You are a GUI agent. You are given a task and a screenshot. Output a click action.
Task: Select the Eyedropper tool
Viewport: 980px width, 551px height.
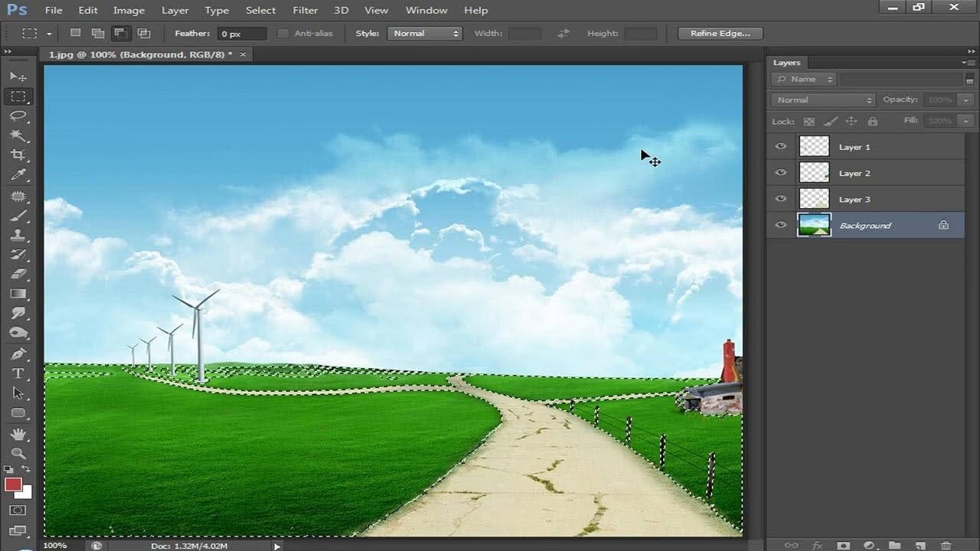pos(18,175)
